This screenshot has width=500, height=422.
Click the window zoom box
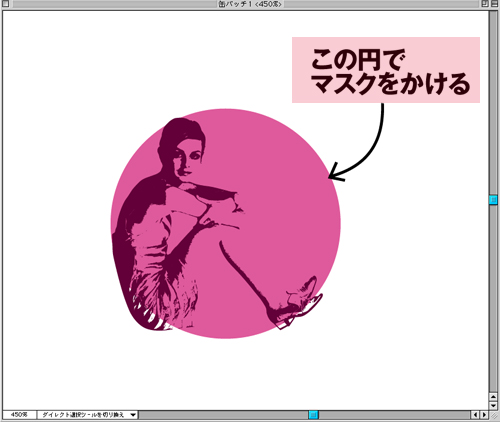pos(485,4)
